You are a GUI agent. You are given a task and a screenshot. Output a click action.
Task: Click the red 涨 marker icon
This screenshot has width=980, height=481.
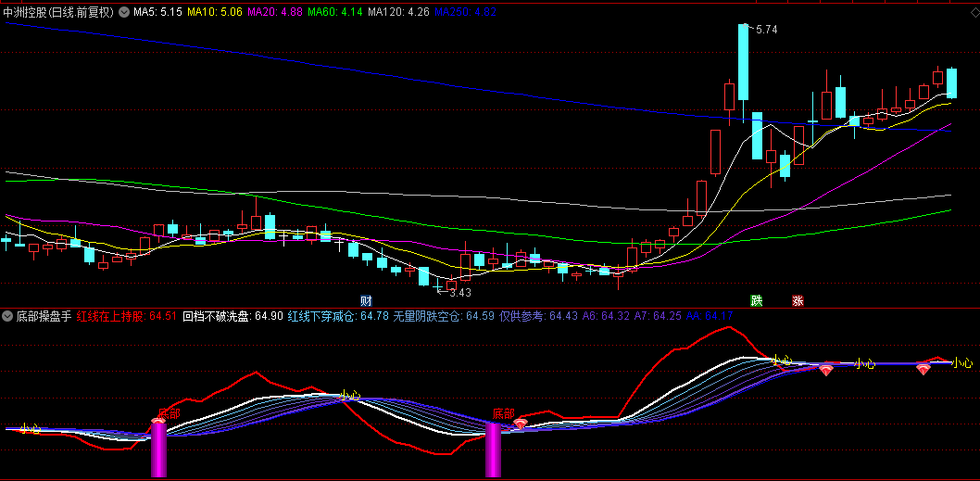798,300
